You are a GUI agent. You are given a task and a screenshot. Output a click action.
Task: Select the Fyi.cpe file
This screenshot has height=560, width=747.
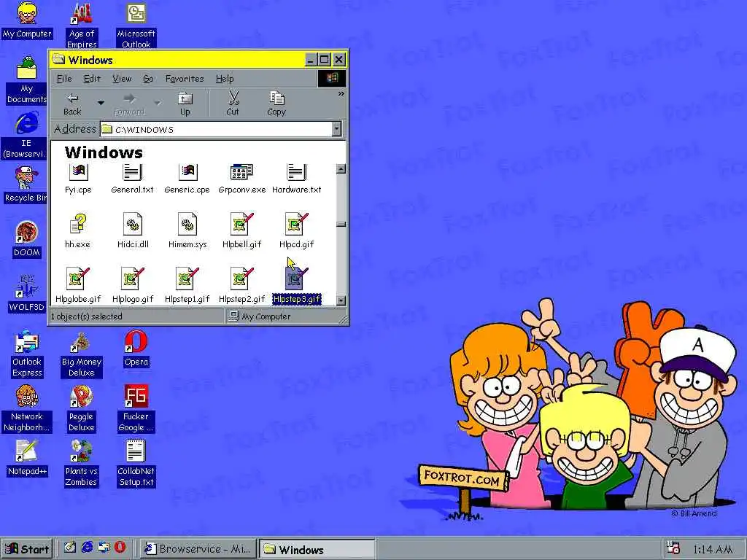(x=78, y=179)
